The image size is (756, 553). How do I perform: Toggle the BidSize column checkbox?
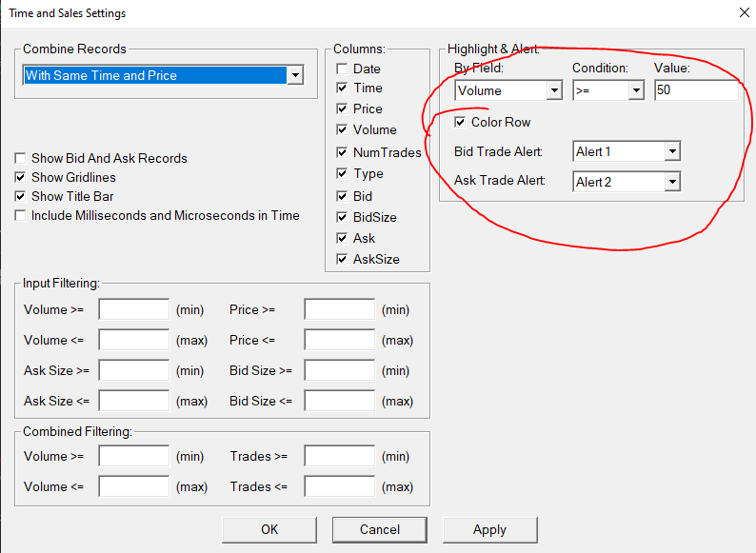click(342, 217)
